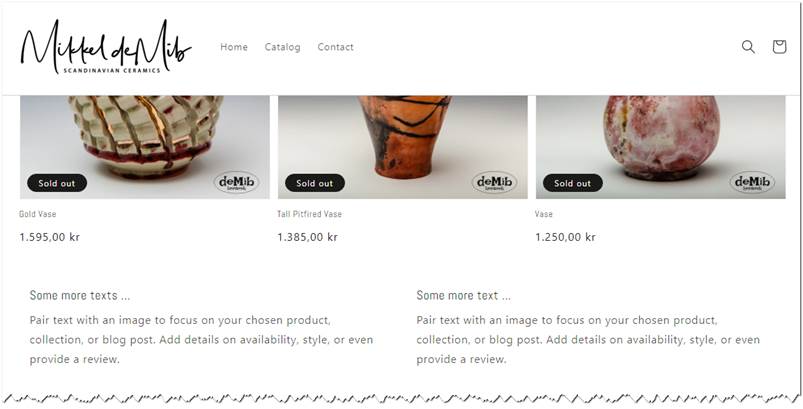803x409 pixels.
Task: Click deMib watermark on pink Vase image
Action: point(752,182)
